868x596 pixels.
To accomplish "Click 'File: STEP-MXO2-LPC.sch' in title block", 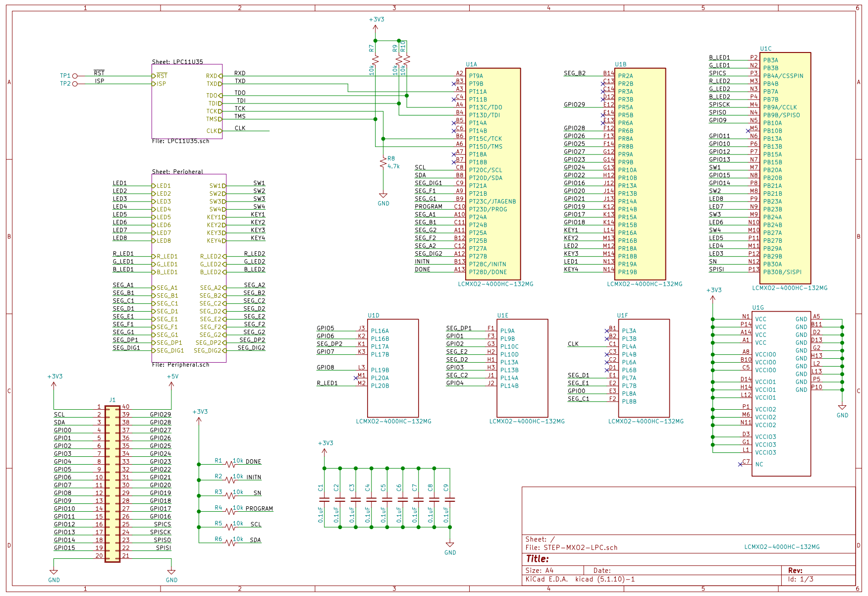I will tap(571, 547).
